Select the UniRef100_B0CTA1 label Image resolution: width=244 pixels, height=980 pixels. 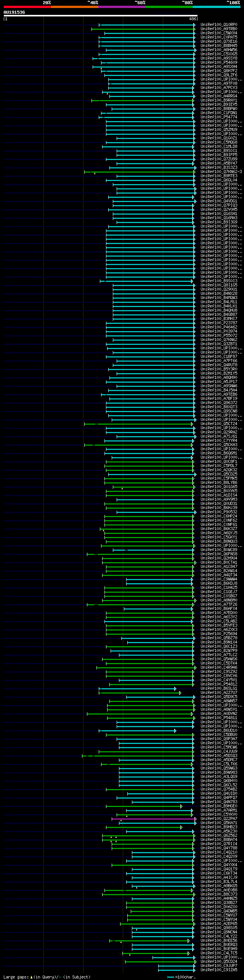point(219,563)
